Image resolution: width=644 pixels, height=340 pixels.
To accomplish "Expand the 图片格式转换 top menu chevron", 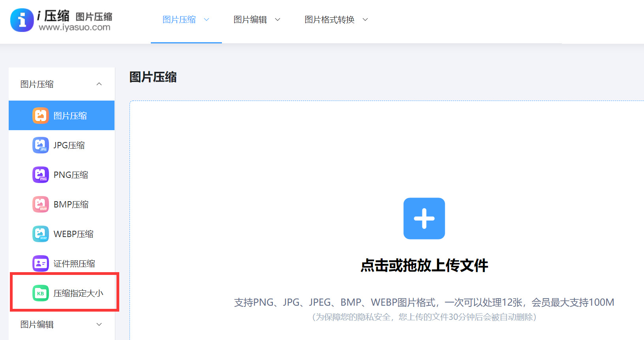I will 365,20.
